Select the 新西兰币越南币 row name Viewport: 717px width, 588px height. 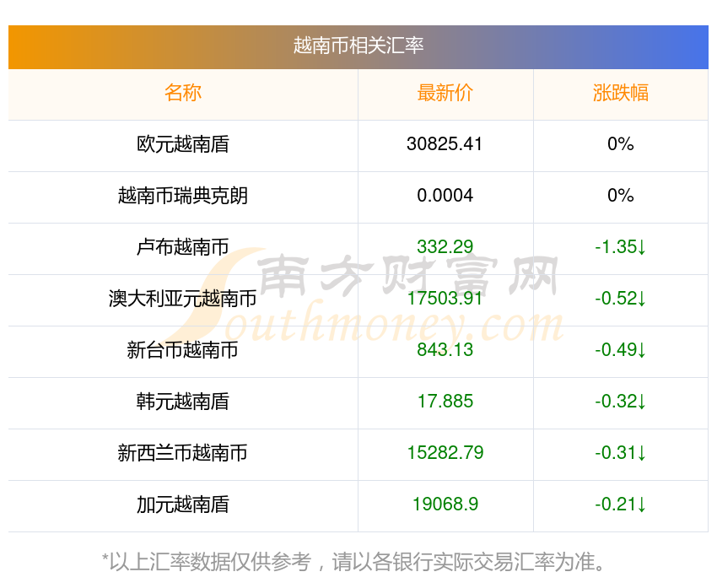pos(183,453)
